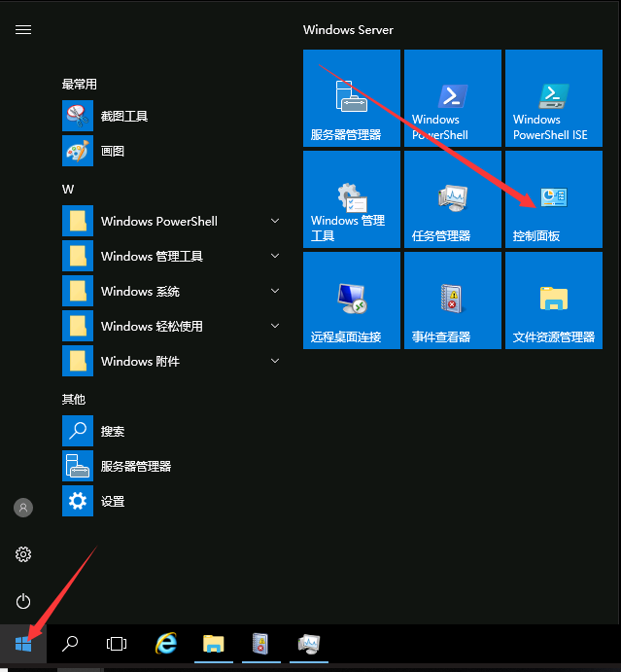Select the Windows 轻松使用 folder entry

pyautogui.click(x=171, y=326)
